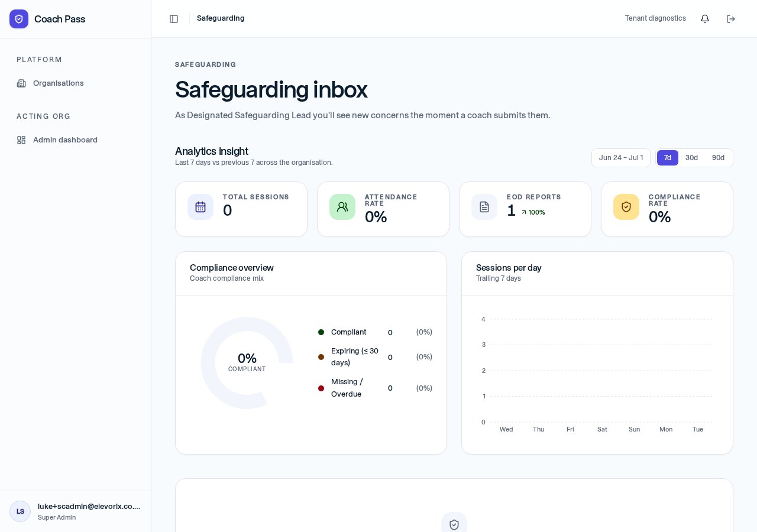Click the Admin dashboard grid icon
Image resolution: width=757 pixels, height=532 pixels.
21,140
